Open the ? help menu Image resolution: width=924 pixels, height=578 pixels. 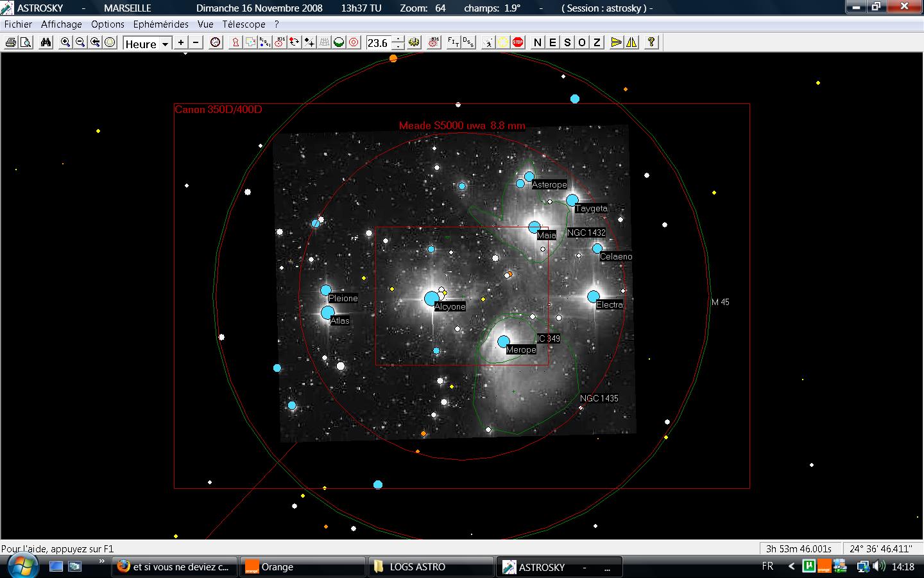click(x=277, y=24)
